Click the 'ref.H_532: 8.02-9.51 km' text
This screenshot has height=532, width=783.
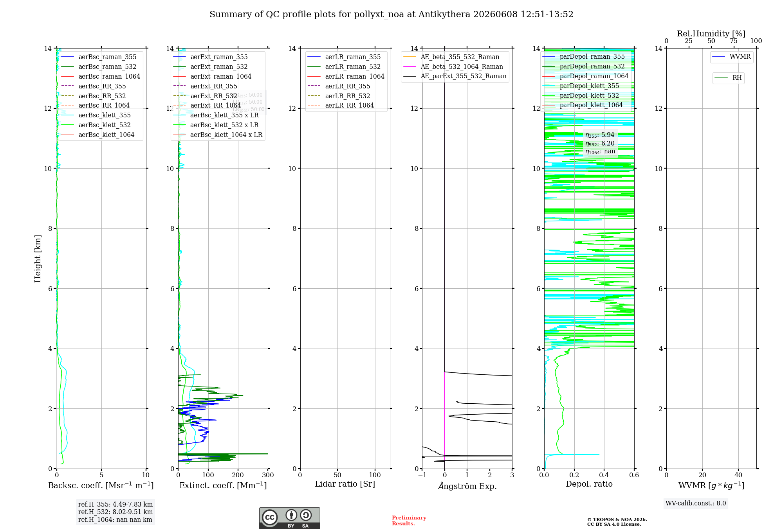115,512
